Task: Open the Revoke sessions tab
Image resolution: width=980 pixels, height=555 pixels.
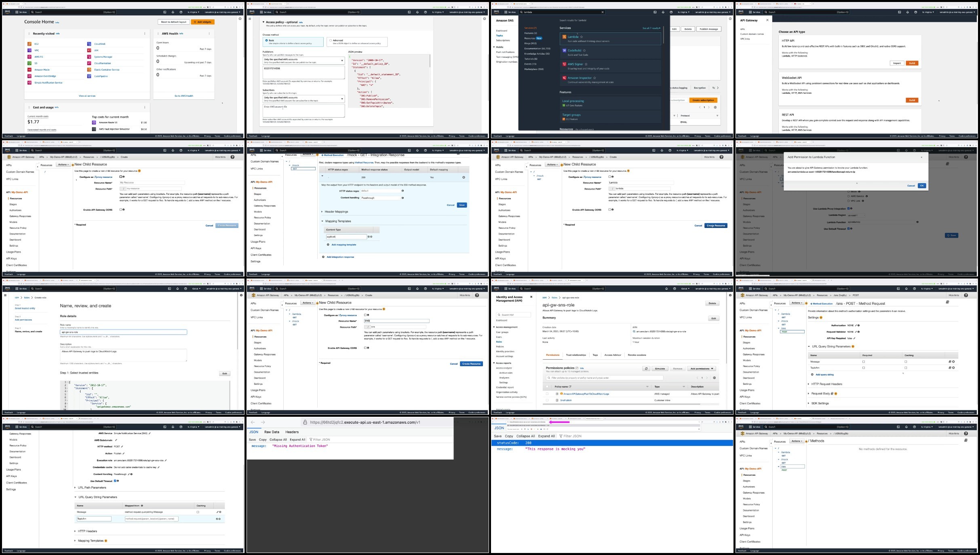Action: click(x=637, y=355)
